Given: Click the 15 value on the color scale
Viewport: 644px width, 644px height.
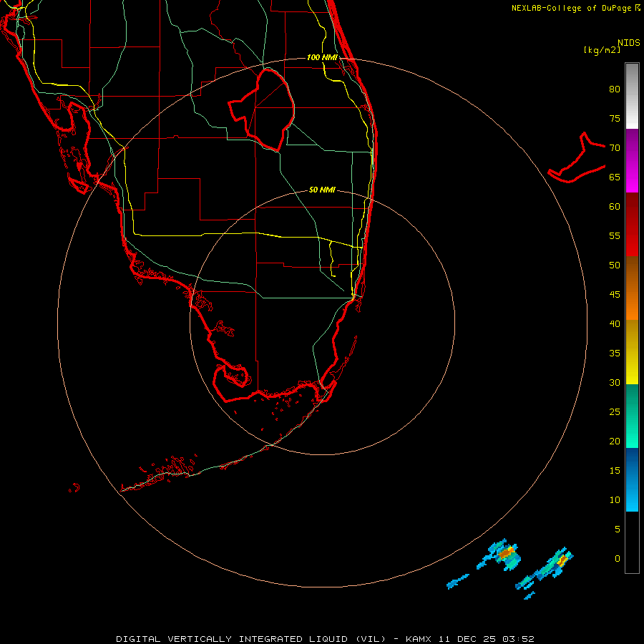Looking at the screenshot, I should pos(615,471).
